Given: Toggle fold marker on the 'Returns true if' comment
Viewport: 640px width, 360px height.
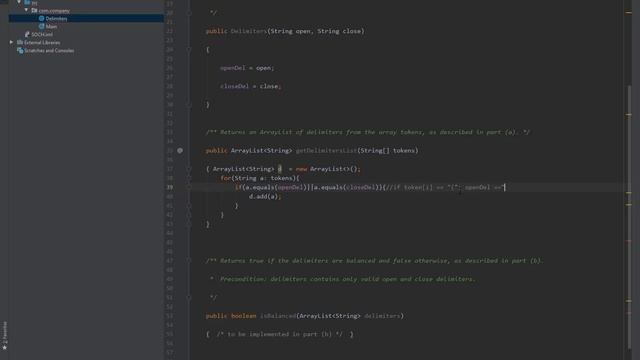Looking at the screenshot, I should pos(189,260).
